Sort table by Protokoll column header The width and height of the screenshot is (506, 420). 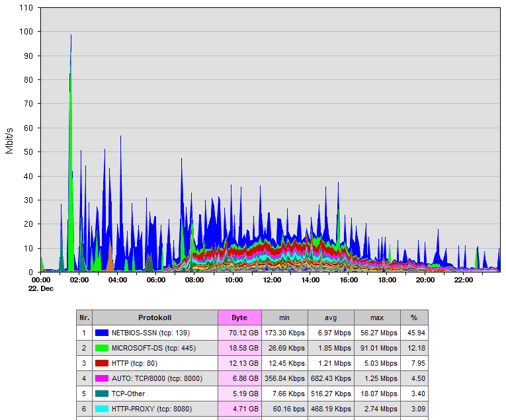pos(154,317)
